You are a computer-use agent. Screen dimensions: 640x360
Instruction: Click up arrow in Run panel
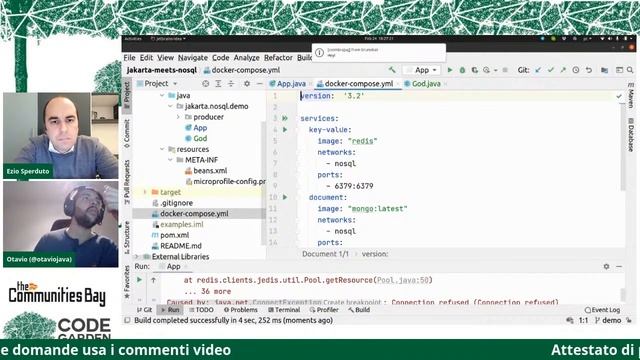tap(153, 280)
